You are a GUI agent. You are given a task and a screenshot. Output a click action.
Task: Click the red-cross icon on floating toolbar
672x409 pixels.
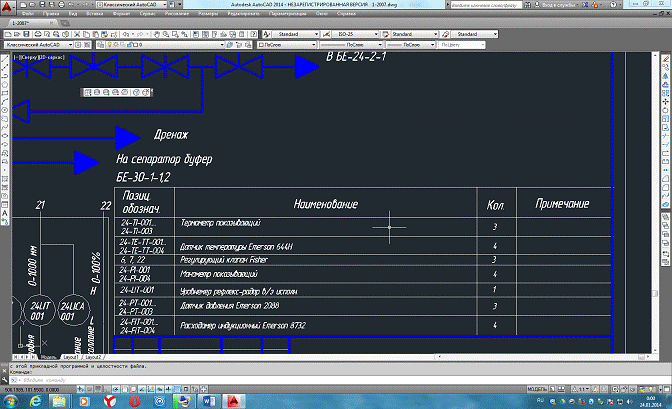coord(146,93)
